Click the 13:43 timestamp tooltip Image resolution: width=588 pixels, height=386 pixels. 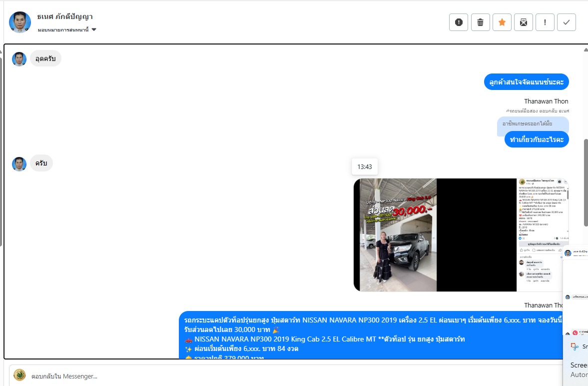click(x=365, y=166)
